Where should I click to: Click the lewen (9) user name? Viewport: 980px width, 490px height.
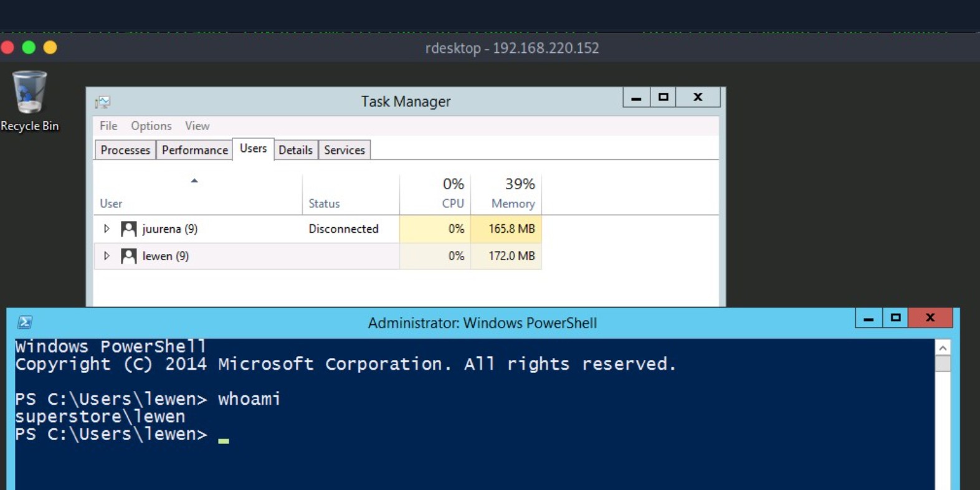tap(165, 256)
